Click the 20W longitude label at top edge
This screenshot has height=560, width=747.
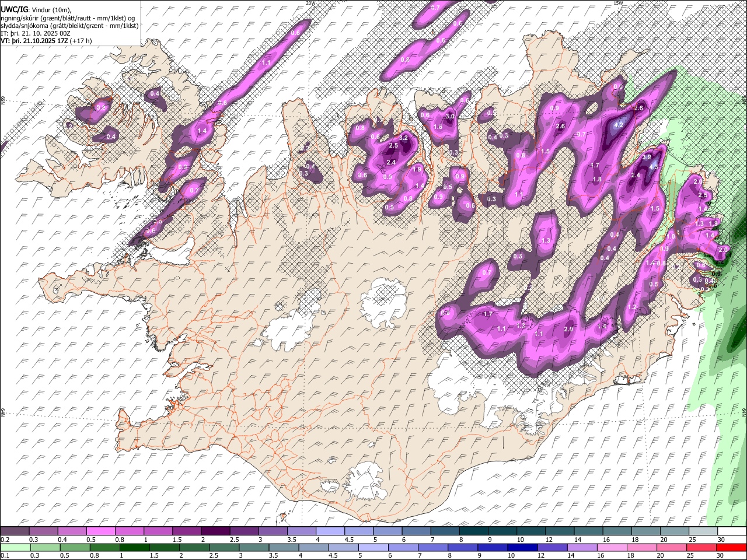click(x=311, y=3)
